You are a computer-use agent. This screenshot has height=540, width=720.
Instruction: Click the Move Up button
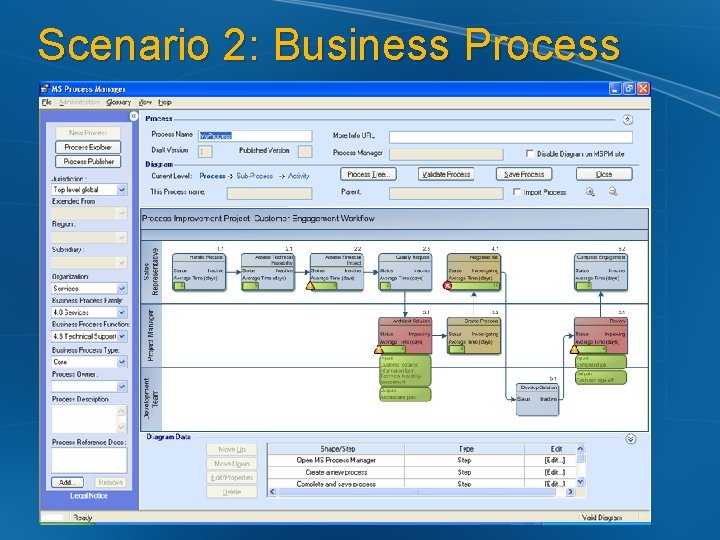232,450
